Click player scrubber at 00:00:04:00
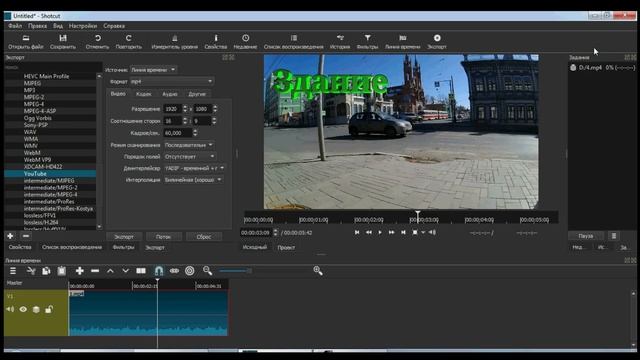 [479, 220]
